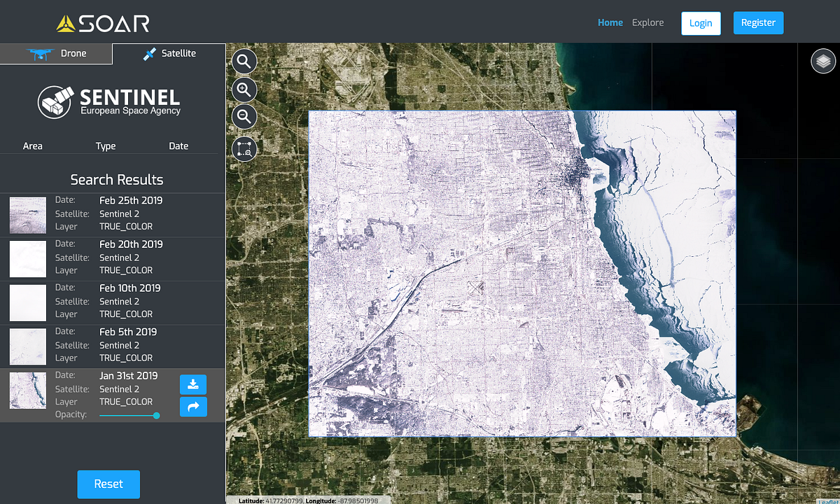The width and height of the screenshot is (840, 504).
Task: Switch to the Satellite tab
Action: point(168,52)
